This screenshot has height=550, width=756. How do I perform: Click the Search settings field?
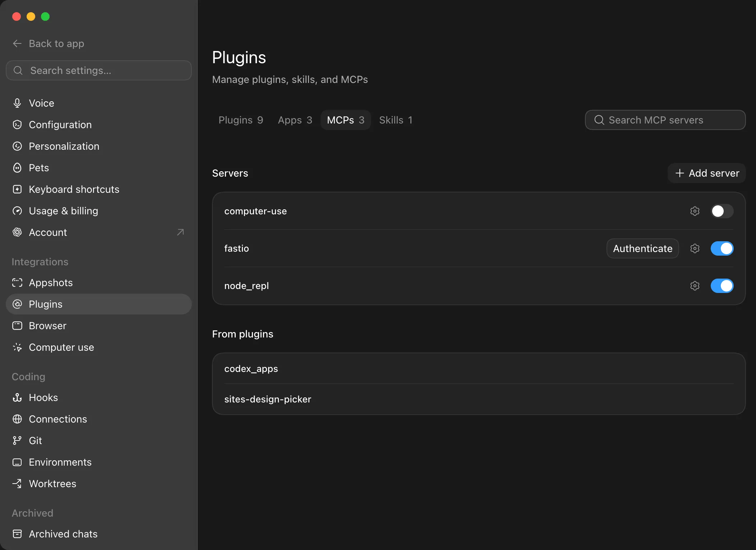99,70
